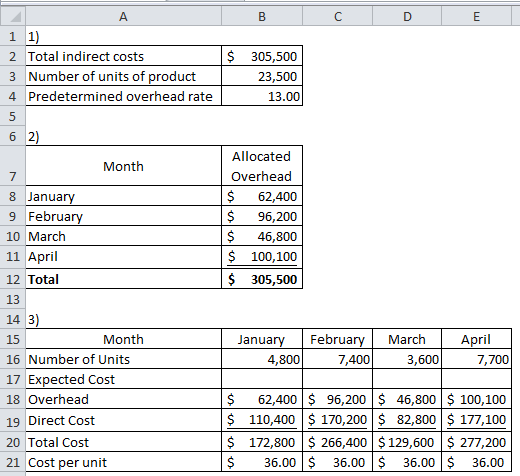Click the 82,800 direct cost cell

pos(407,420)
